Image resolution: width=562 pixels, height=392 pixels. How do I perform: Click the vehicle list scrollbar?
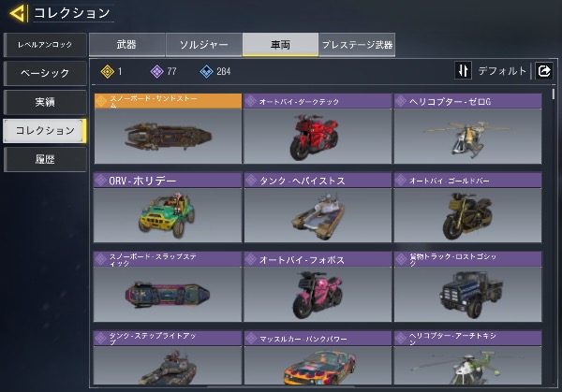tap(554, 94)
